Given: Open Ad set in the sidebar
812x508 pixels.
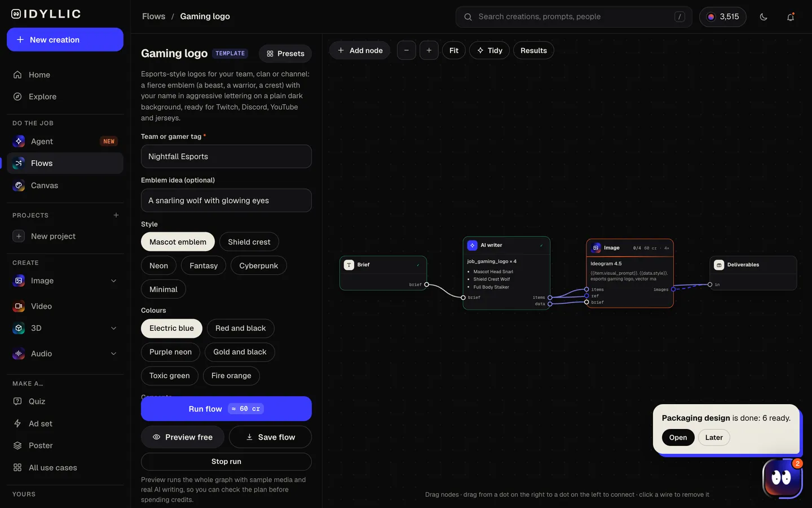Looking at the screenshot, I should [x=65, y=423].
